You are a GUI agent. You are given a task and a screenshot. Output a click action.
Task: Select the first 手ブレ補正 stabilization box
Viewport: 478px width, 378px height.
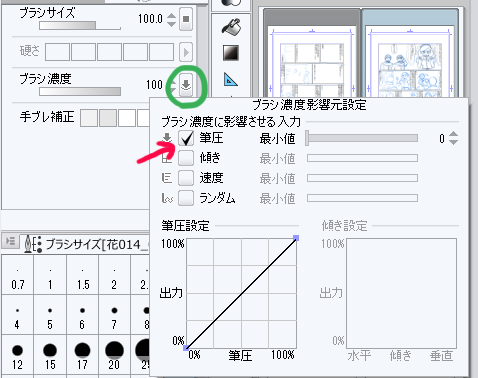tap(89, 118)
